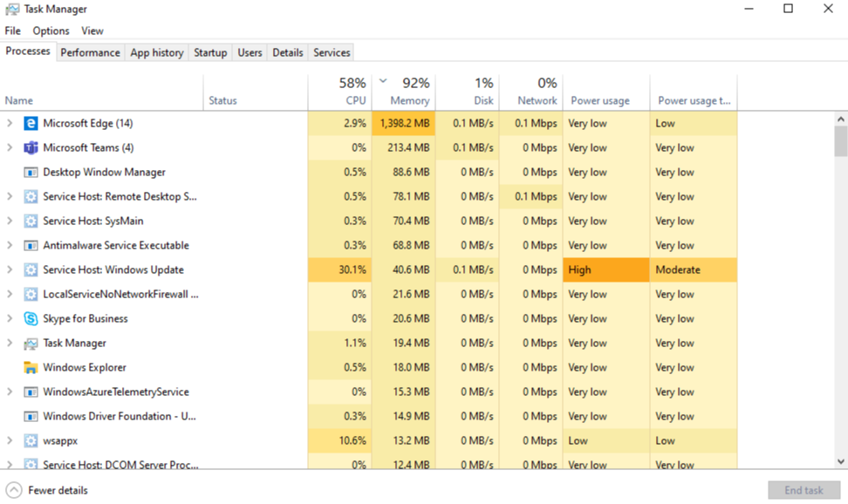Expand Skype for Business process group
Screen dimensions: 848x504
click(x=10, y=318)
